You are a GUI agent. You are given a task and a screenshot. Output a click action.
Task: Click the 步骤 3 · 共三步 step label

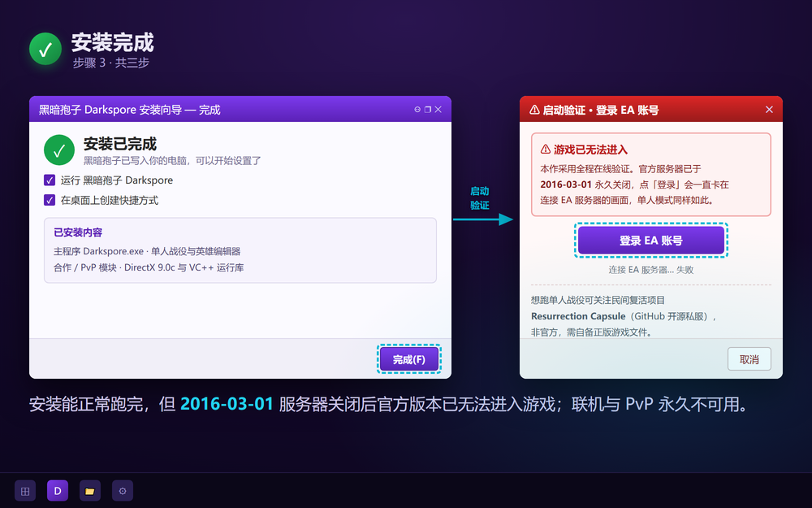click(x=110, y=63)
